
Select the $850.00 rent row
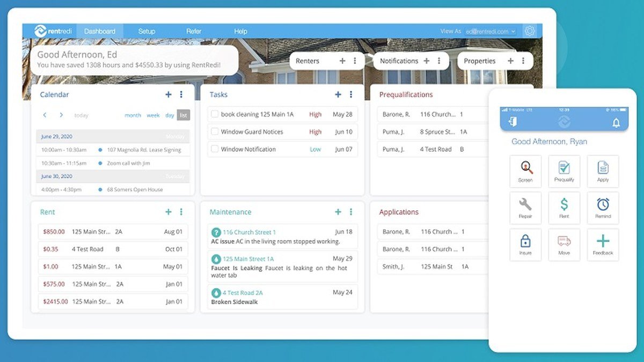point(113,232)
